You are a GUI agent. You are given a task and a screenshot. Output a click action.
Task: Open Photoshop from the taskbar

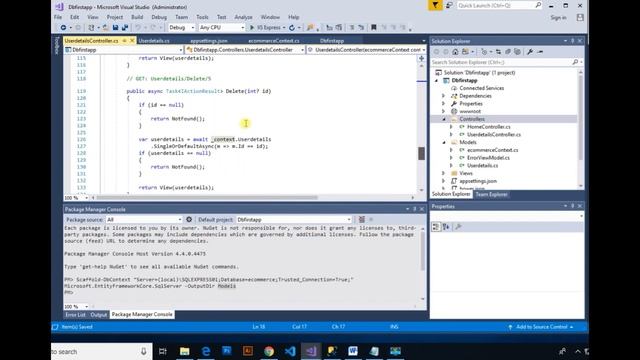click(227, 351)
